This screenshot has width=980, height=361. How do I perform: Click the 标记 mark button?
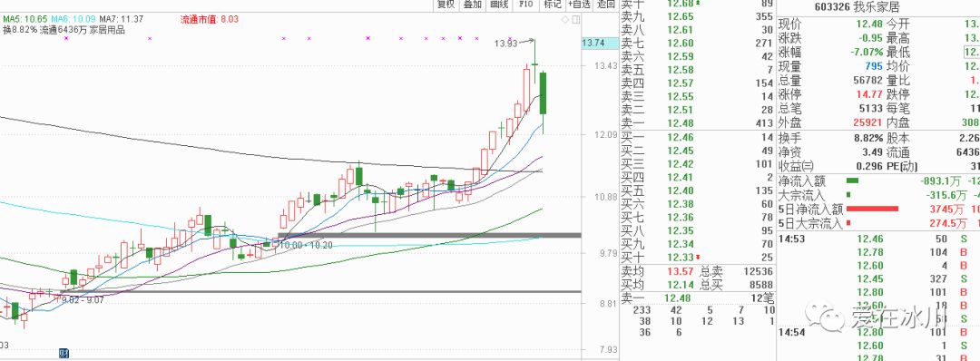click(553, 5)
